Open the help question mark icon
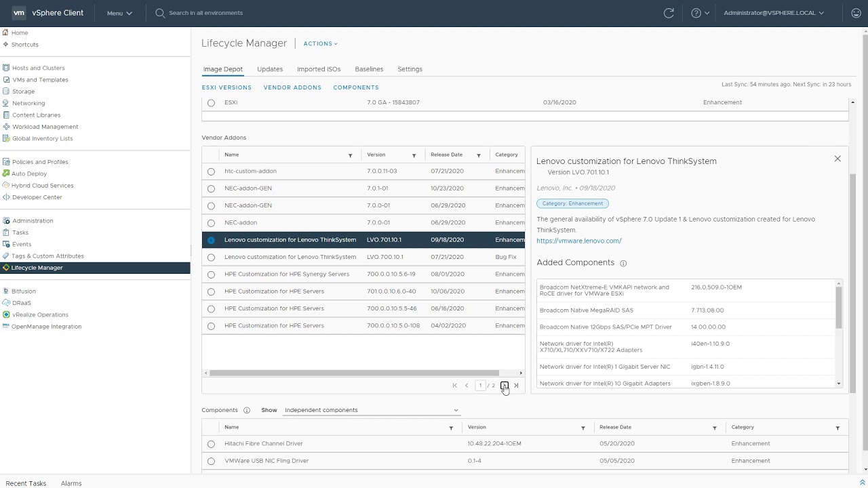Viewport: 868px width, 488px height. pos(696,13)
